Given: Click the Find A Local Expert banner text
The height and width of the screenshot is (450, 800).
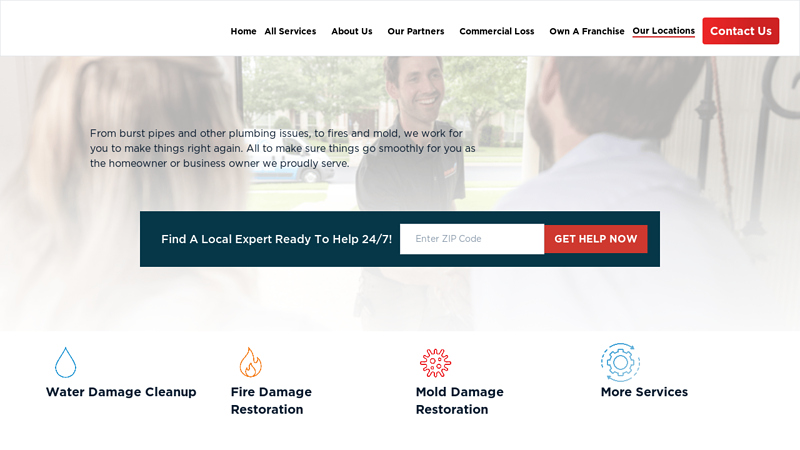Looking at the screenshot, I should [277, 239].
